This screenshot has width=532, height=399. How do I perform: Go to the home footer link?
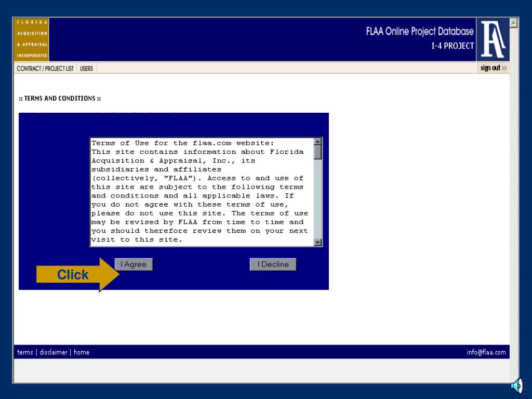click(82, 352)
